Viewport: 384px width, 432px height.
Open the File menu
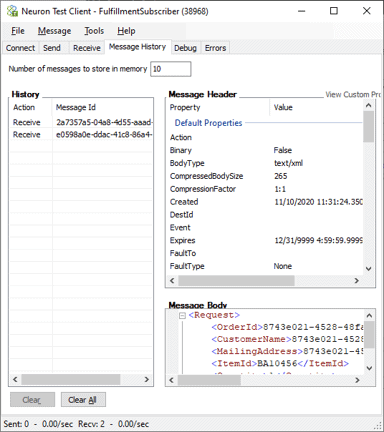coord(18,31)
